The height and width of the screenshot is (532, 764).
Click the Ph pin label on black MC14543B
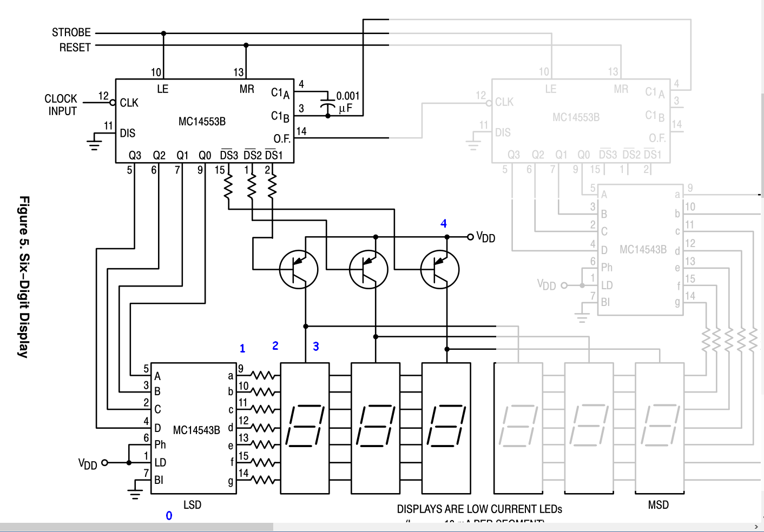click(160, 444)
